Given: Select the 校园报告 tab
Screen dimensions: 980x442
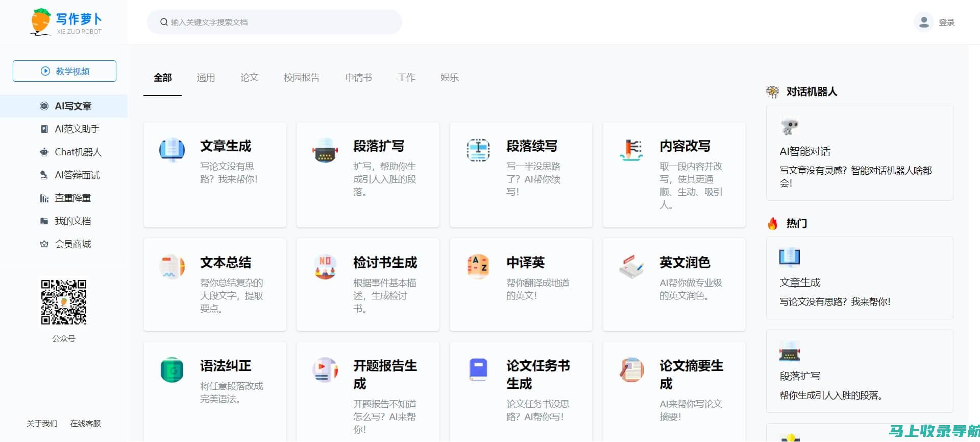Looking at the screenshot, I should click(x=302, y=78).
